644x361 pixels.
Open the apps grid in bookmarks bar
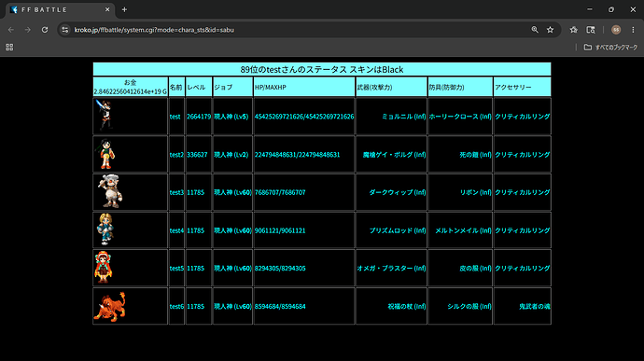click(x=9, y=48)
